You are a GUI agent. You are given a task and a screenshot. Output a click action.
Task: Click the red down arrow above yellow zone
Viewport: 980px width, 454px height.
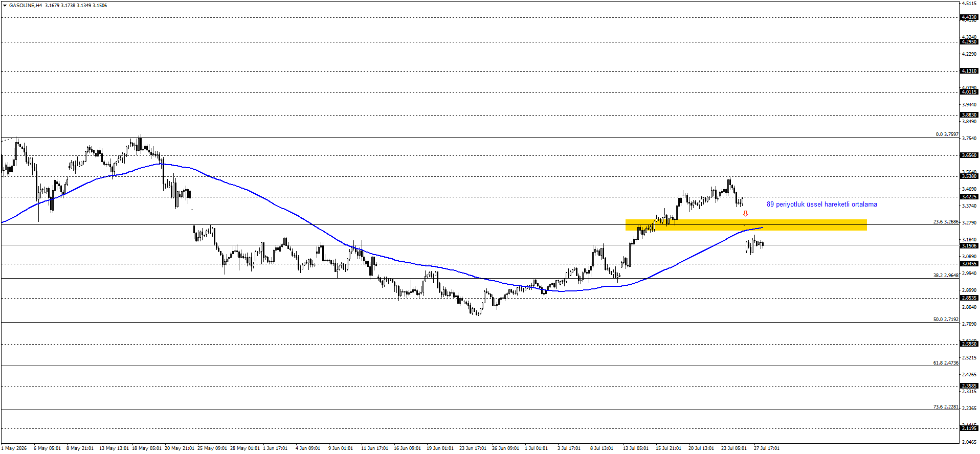tap(745, 214)
